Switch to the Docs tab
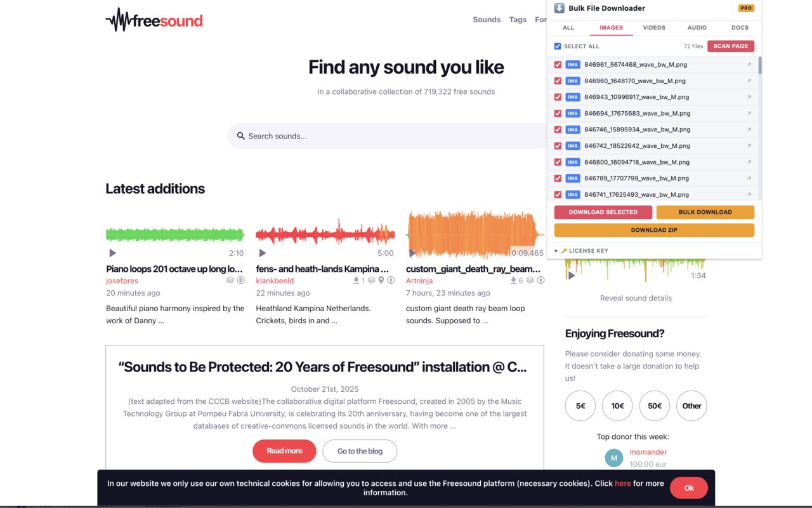 pos(740,28)
